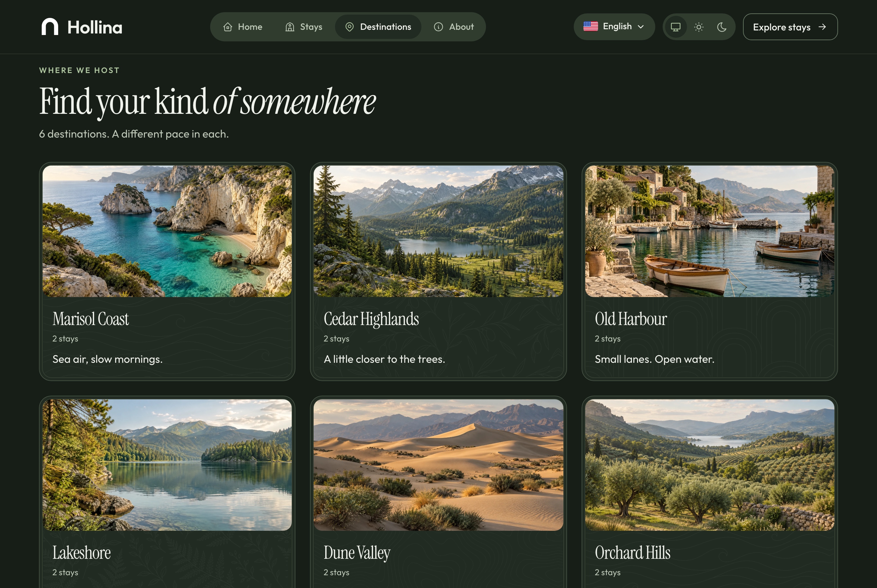877x588 pixels.
Task: Open the Lakeshore lake photo
Action: [167, 465]
